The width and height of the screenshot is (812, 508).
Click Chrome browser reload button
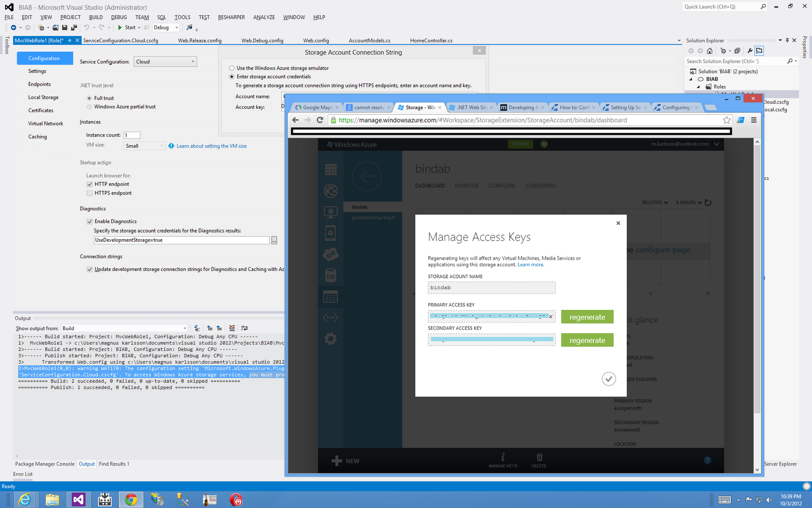tap(320, 120)
